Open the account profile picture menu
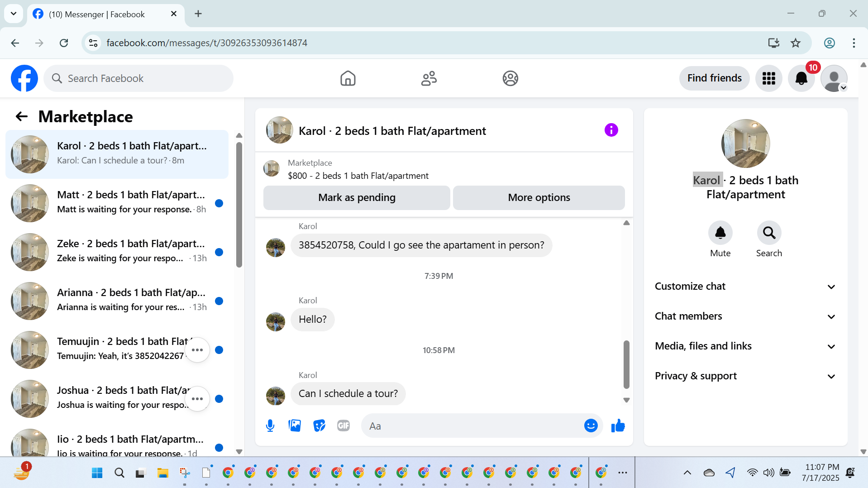 [x=834, y=78]
